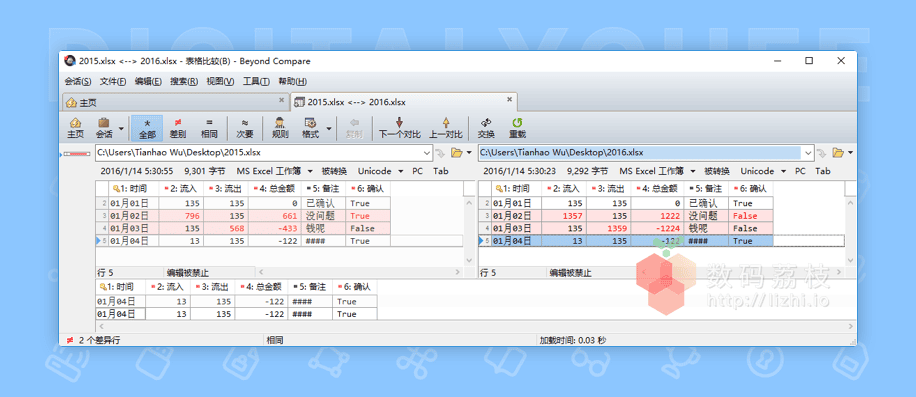
Task: Open the 帮助(H) menu
Action: [x=292, y=81]
